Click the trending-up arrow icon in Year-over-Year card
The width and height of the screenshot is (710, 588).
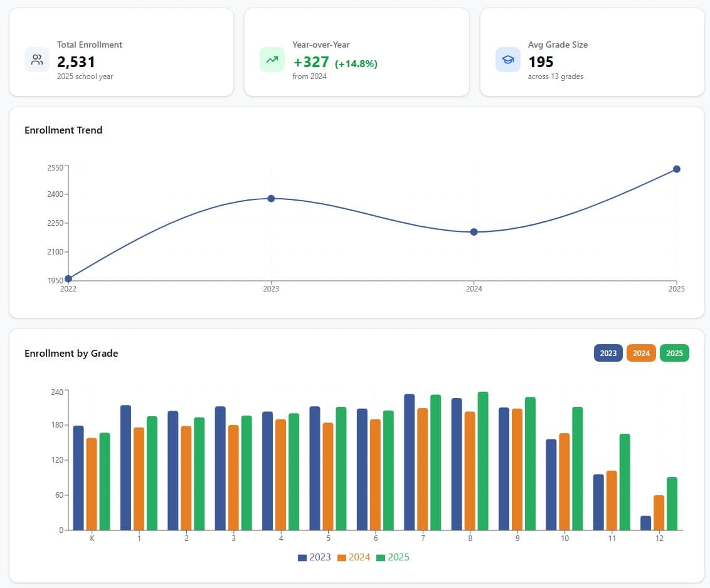click(x=272, y=60)
